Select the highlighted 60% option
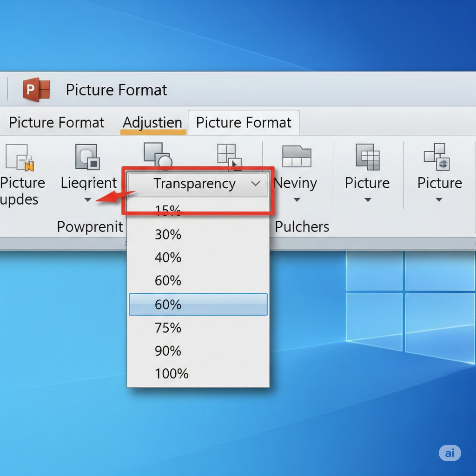 (198, 304)
